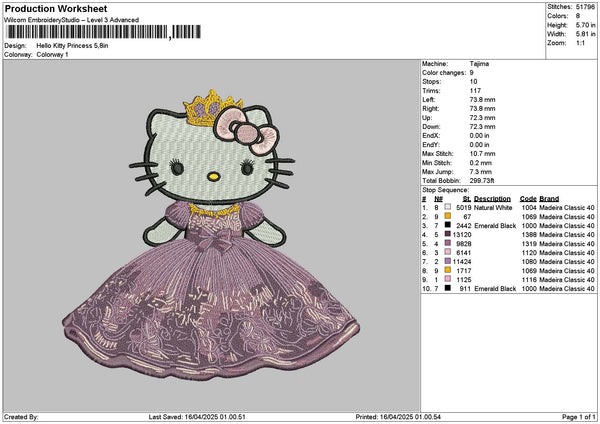Viewport: 600px width, 424px height.
Task: Select the Width value 5.81 in
Action: (x=585, y=34)
